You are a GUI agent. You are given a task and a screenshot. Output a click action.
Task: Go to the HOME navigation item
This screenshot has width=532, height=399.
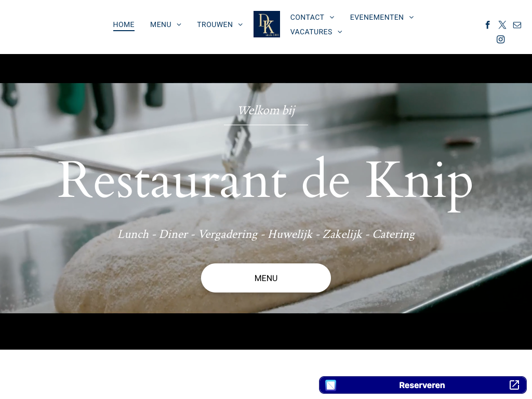pyautogui.click(x=124, y=25)
